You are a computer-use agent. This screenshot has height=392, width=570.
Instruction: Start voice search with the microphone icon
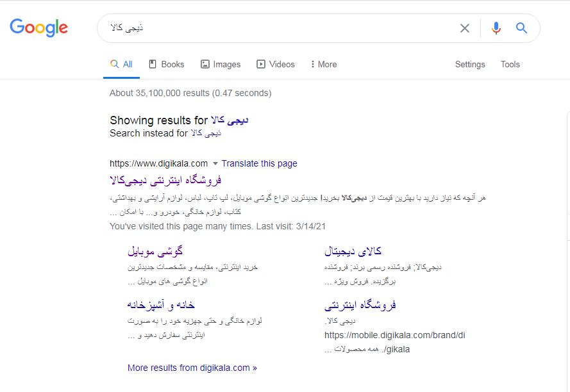point(494,28)
